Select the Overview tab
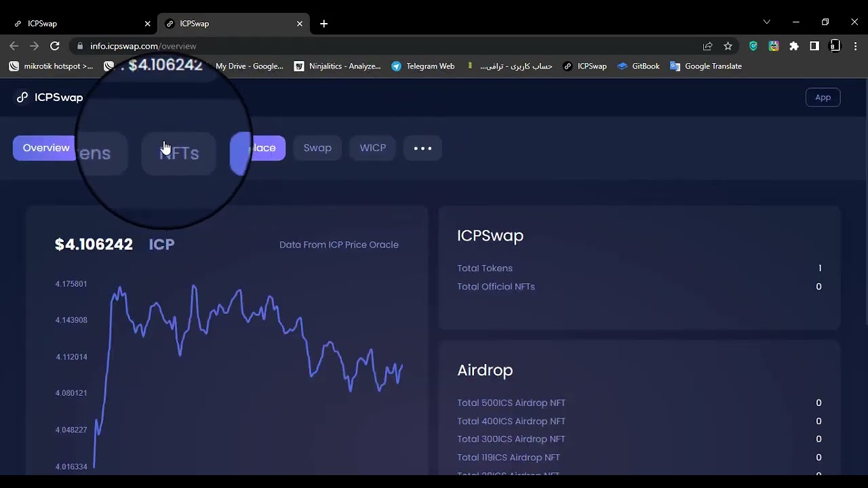This screenshot has height=488, width=868. (x=46, y=148)
